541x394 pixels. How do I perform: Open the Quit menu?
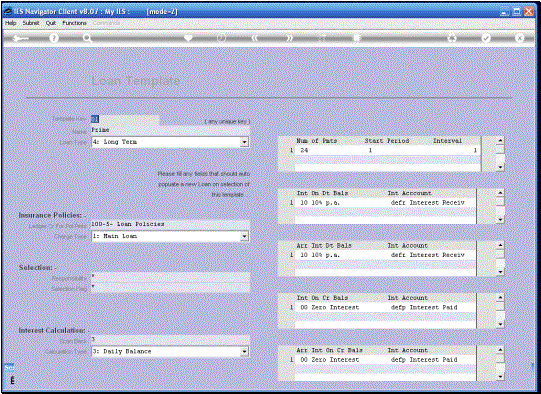[51, 23]
